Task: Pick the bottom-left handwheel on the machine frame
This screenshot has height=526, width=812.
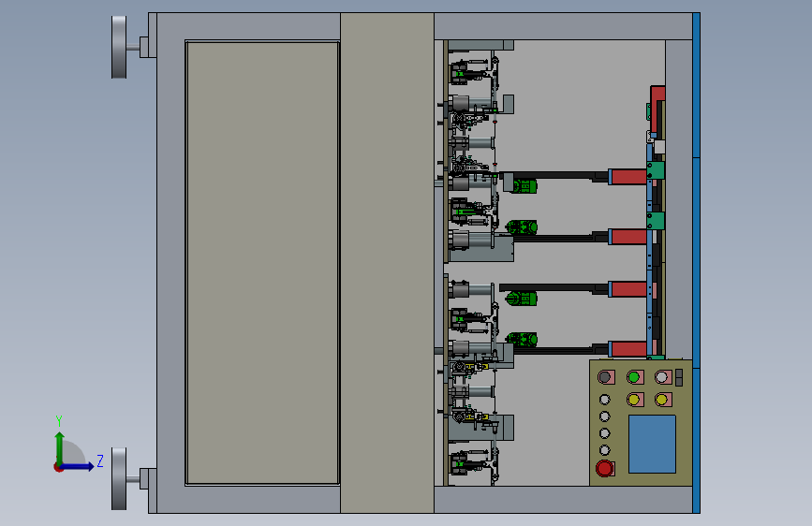Action: pos(119,479)
